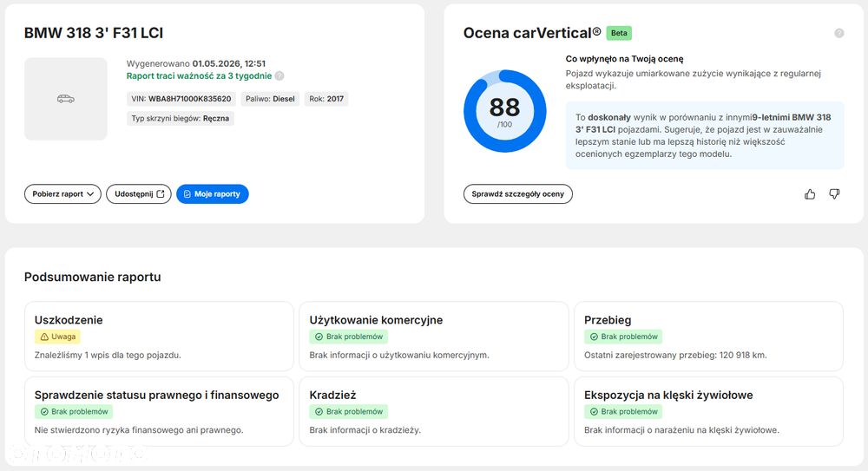Click the Beta badge
The width and height of the screenshot is (868, 471).
coord(619,33)
